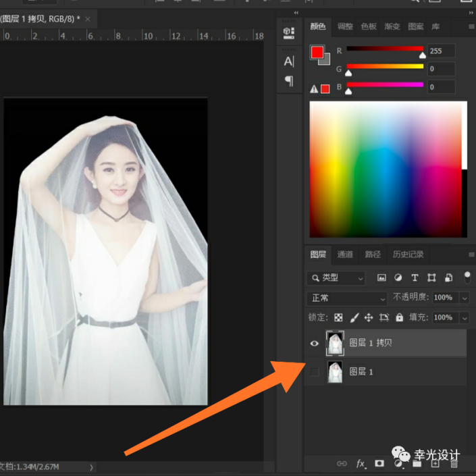Select the small in-gamut red swatch
This screenshot has height=476, width=476.
click(x=325, y=89)
